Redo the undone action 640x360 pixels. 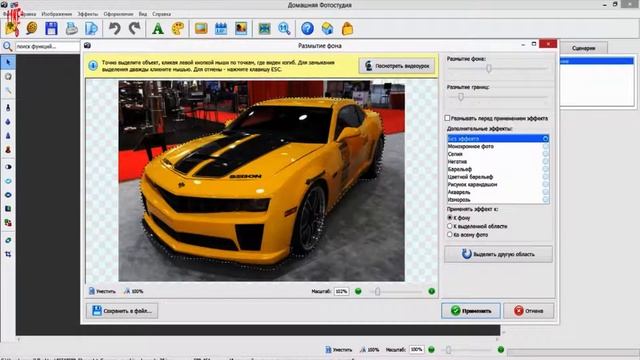(x=134, y=29)
